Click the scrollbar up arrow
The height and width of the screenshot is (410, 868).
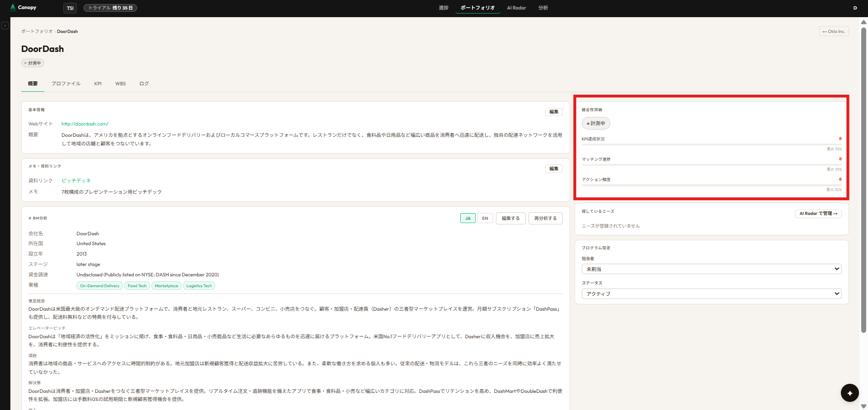click(863, 22)
